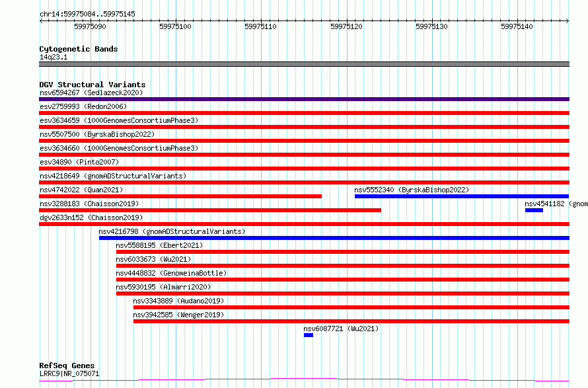Click ruler position 59975090
588x388 pixels.
coord(90,26)
